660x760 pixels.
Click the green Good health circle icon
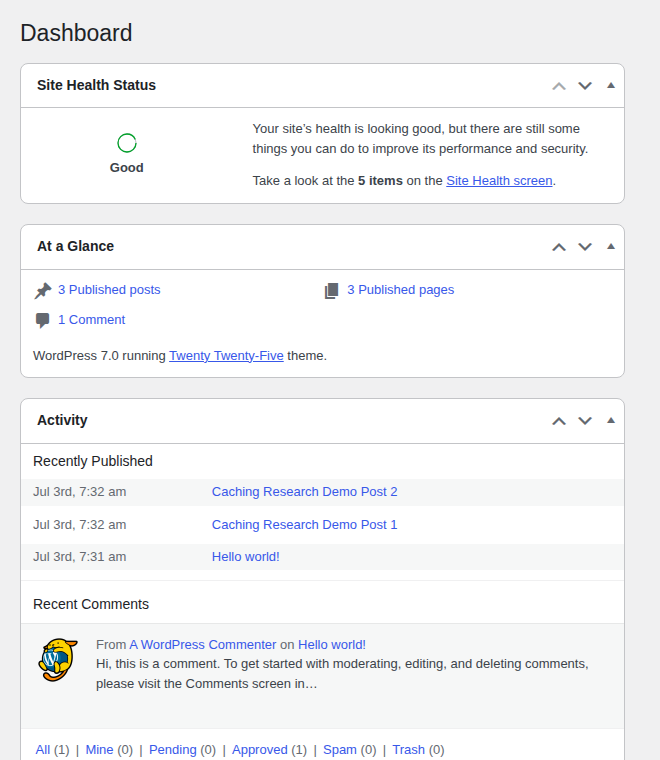(126, 143)
